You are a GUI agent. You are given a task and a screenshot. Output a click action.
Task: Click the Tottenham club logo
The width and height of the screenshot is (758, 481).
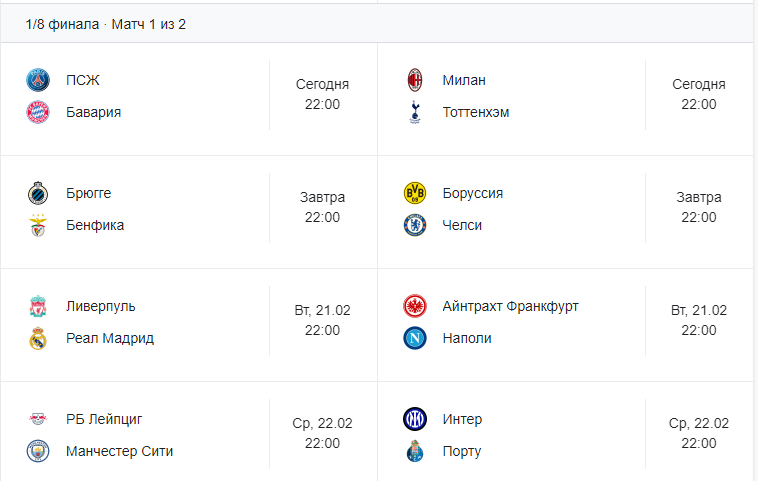(415, 112)
